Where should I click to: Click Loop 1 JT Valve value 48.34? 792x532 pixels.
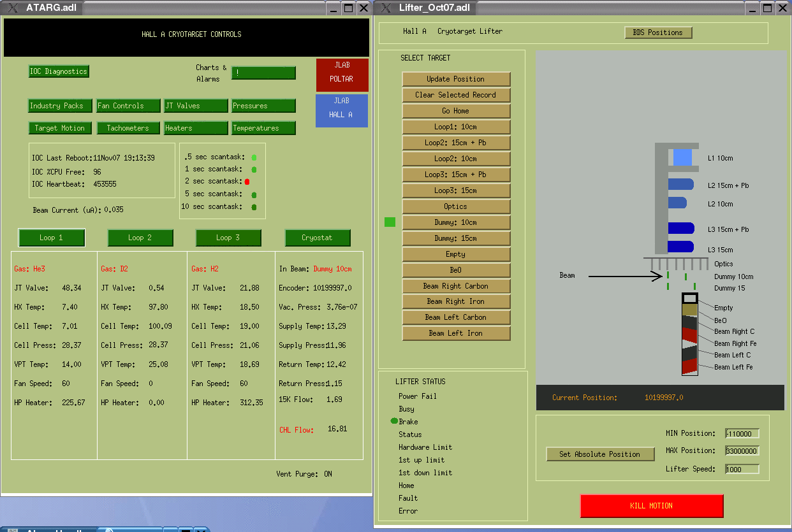[71, 288]
